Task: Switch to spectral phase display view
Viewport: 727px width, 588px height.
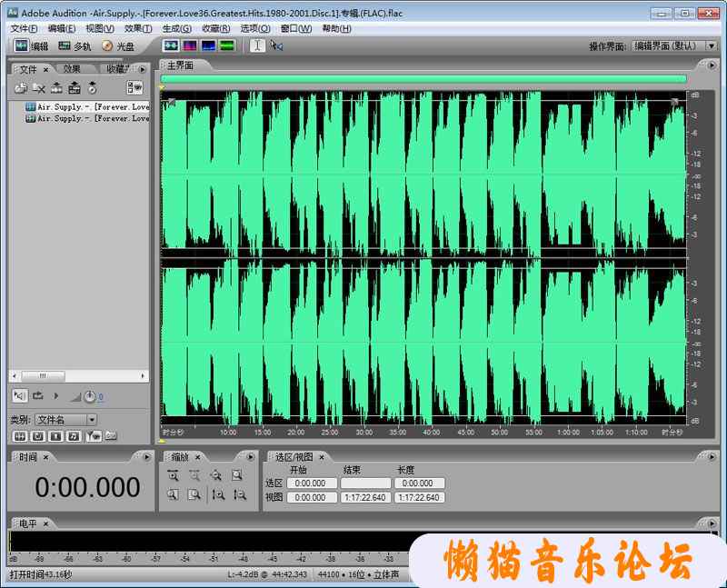Action: 227,45
